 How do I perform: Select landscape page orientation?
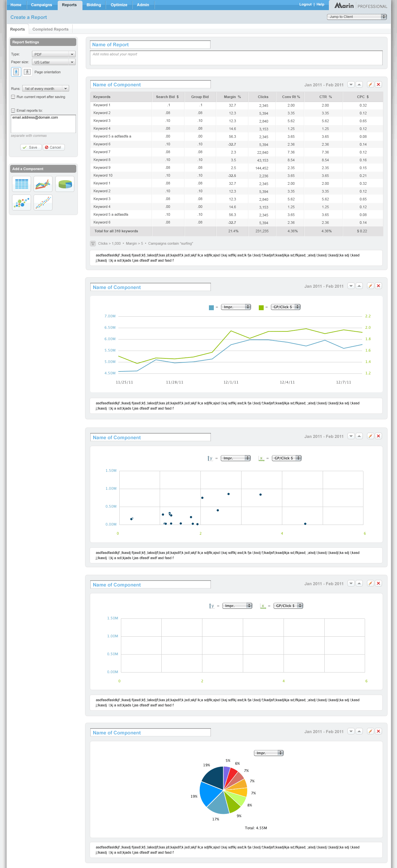[27, 72]
